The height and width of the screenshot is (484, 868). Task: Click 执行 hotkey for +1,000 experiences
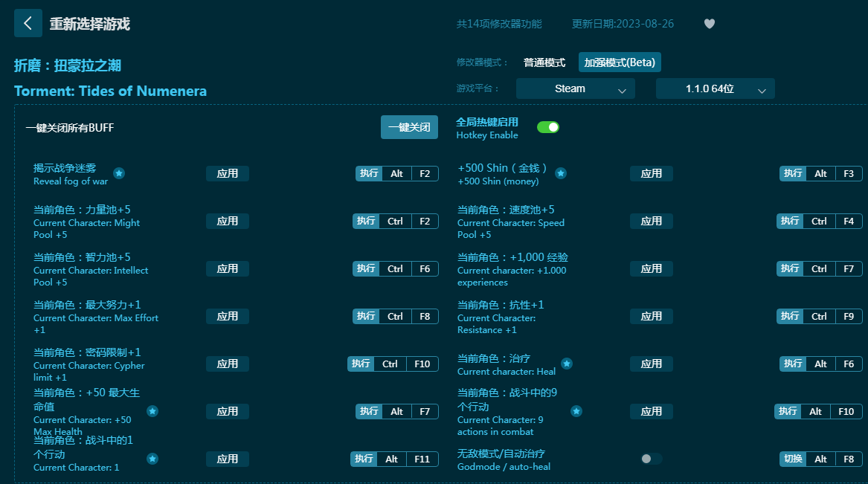pyautogui.click(x=791, y=269)
